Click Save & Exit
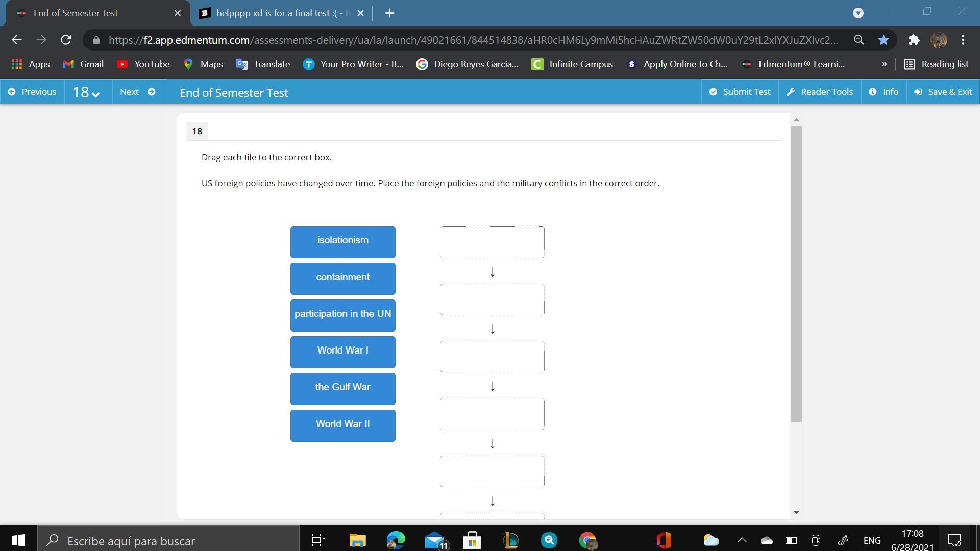Viewport: 980px width, 551px height. click(x=943, y=92)
